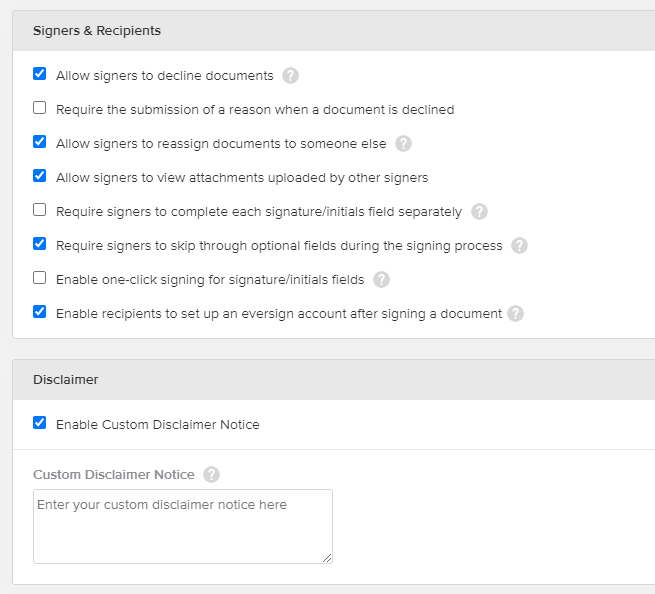Turn off skipping through optional fields checkbox
Screen dimensions: 655x594
pos(40,244)
